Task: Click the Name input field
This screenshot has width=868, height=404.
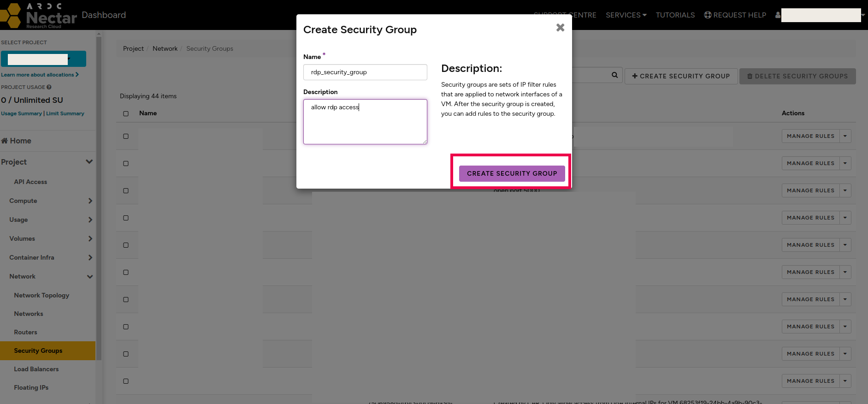Action: tap(365, 72)
